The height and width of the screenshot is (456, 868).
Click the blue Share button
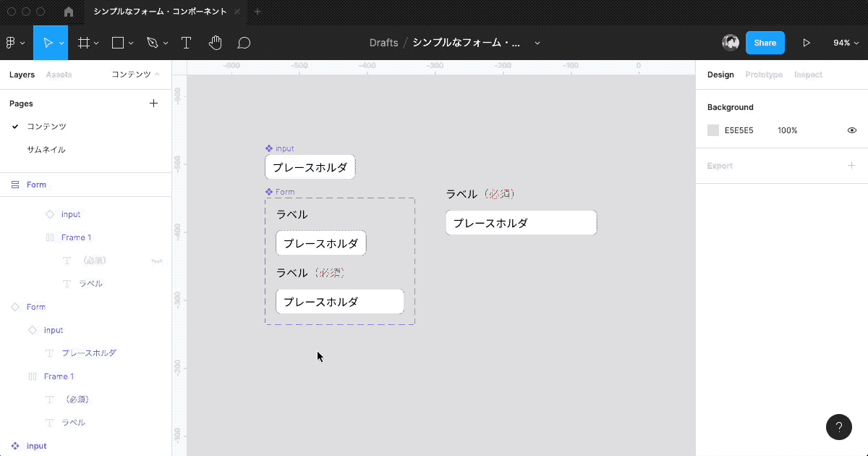pos(765,43)
